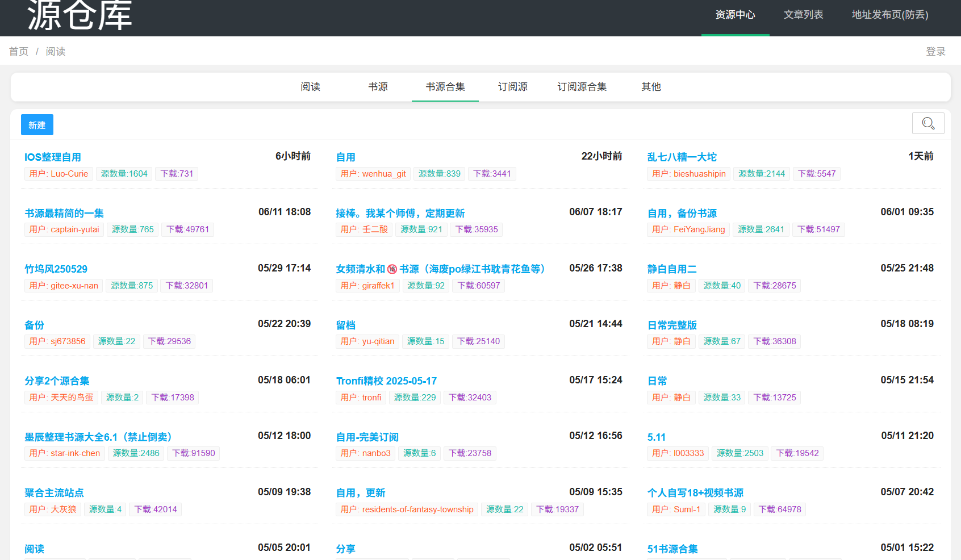The height and width of the screenshot is (560, 961).
Task: Open the 备份 collection
Action: click(x=34, y=325)
